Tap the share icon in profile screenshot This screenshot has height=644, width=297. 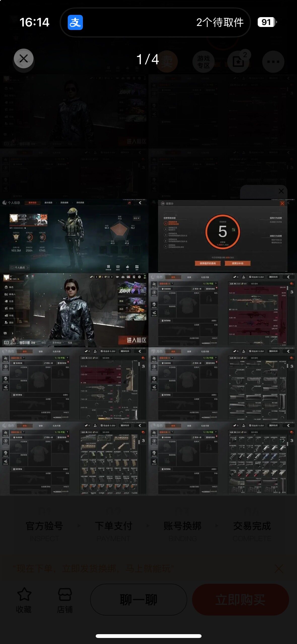(129, 203)
